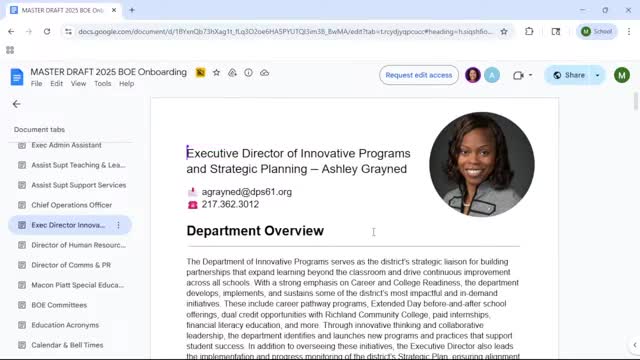Show the side panel using the right-edge arrow
The image size is (640, 360).
click(635, 345)
